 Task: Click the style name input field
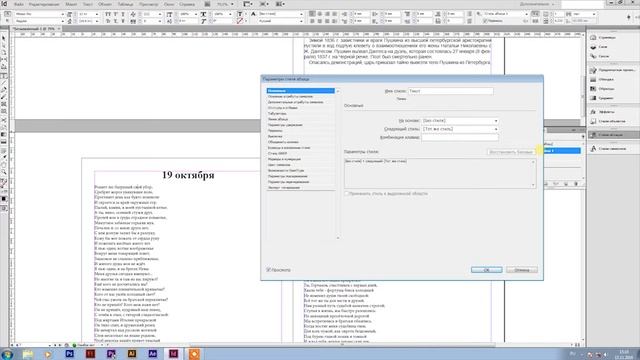pos(451,91)
